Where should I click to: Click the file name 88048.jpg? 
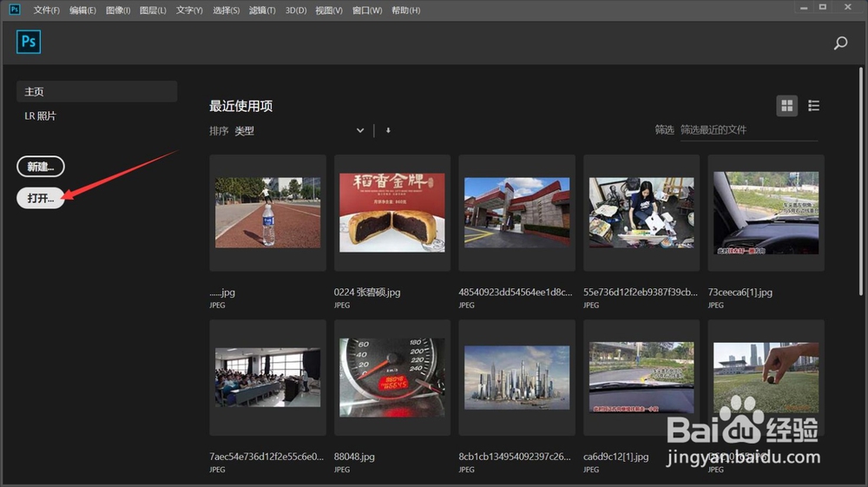point(354,457)
